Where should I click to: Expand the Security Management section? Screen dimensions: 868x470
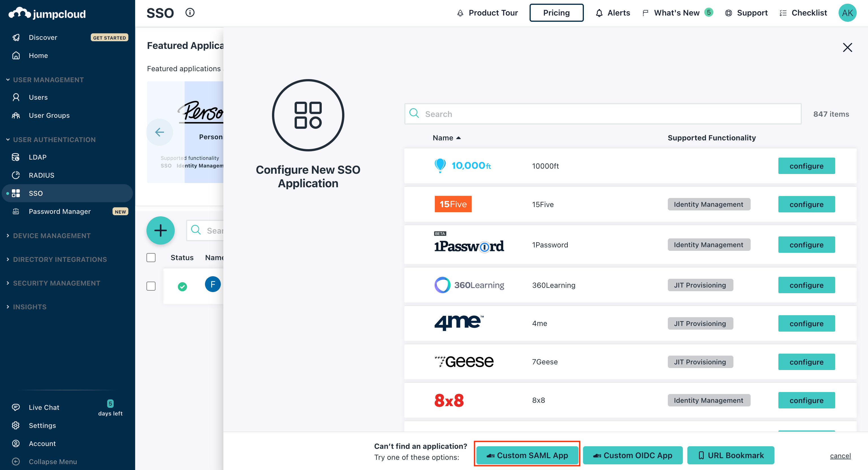click(56, 283)
